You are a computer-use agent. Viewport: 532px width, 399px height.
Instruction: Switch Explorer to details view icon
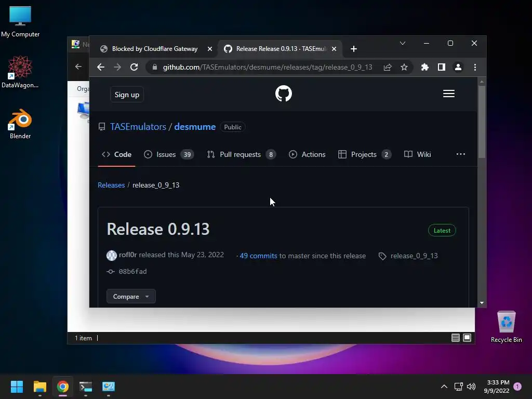pyautogui.click(x=455, y=338)
